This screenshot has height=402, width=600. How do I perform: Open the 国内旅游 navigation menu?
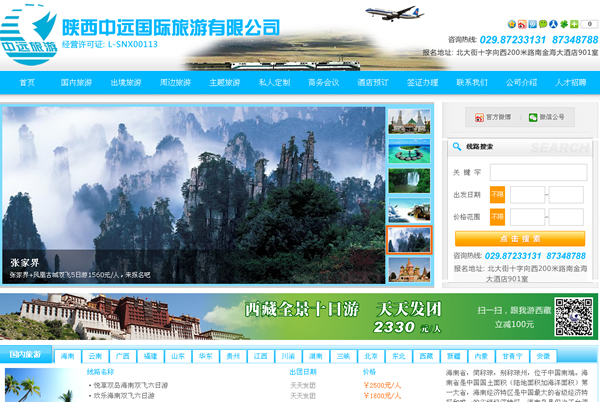[x=76, y=82]
